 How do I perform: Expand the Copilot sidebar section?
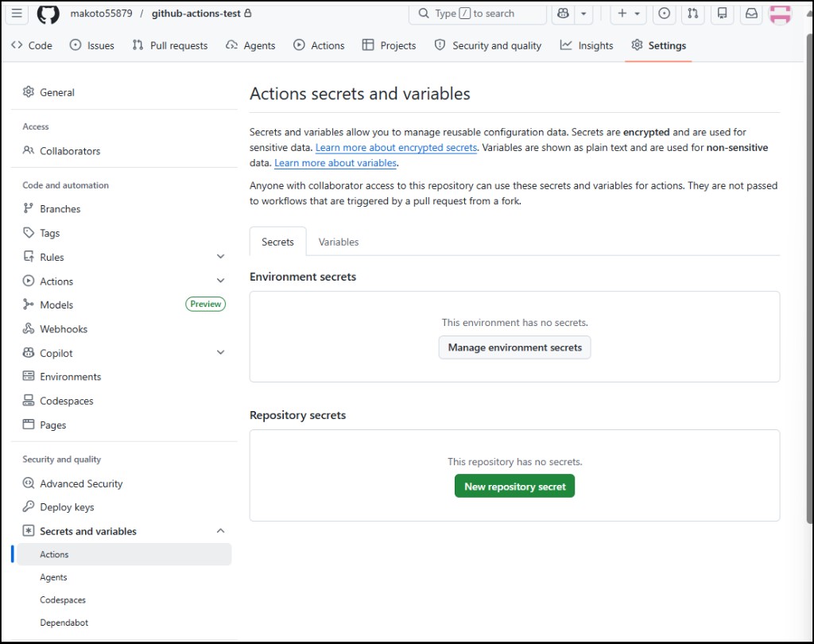point(221,353)
